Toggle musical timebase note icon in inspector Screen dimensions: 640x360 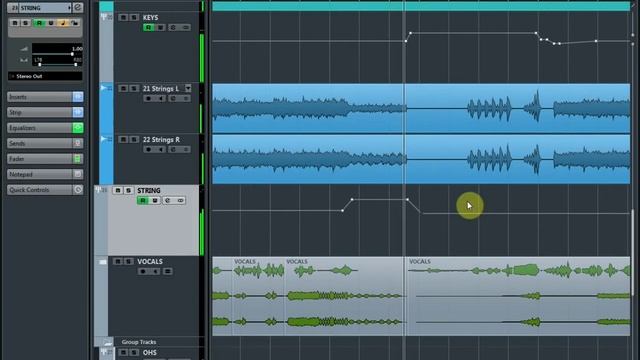(x=63, y=23)
